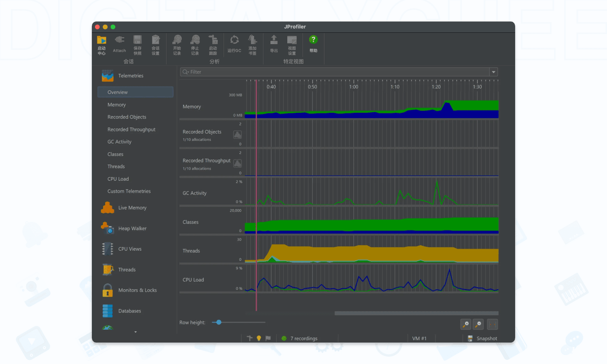Image resolution: width=607 pixels, height=364 pixels.
Task: Select Threads under Telemetries
Action: [116, 167]
